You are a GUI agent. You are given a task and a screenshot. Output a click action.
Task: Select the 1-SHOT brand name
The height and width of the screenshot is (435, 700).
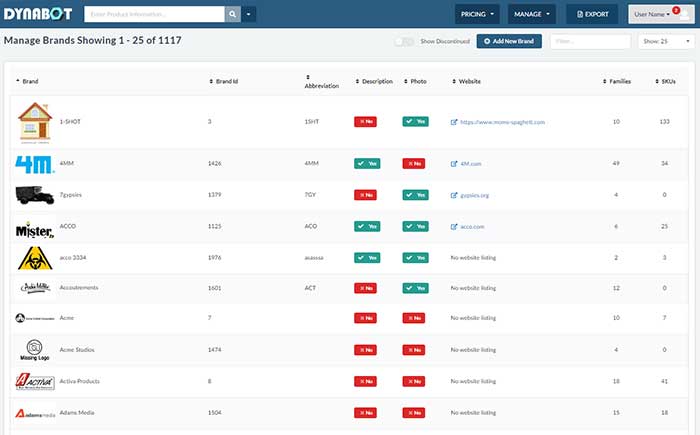coord(70,121)
